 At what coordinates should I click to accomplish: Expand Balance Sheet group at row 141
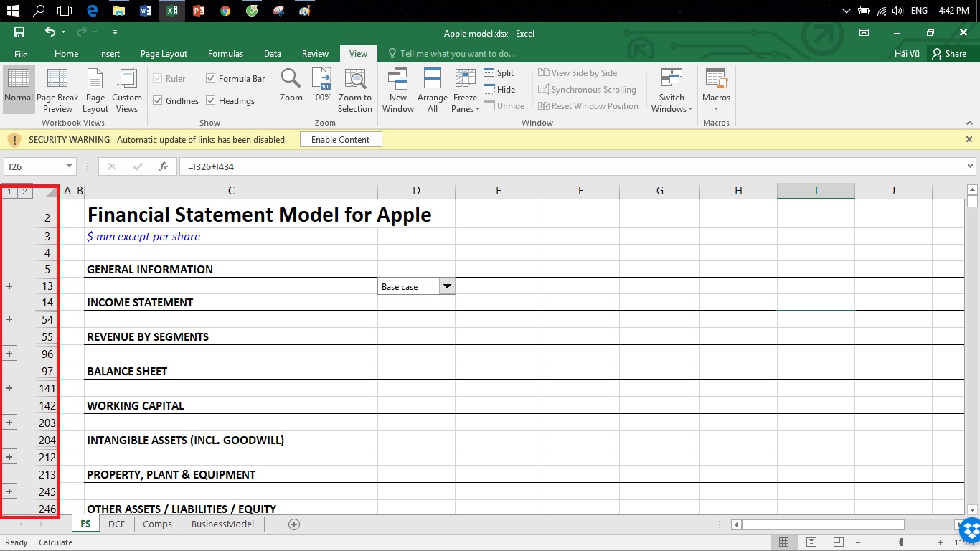pos(9,388)
